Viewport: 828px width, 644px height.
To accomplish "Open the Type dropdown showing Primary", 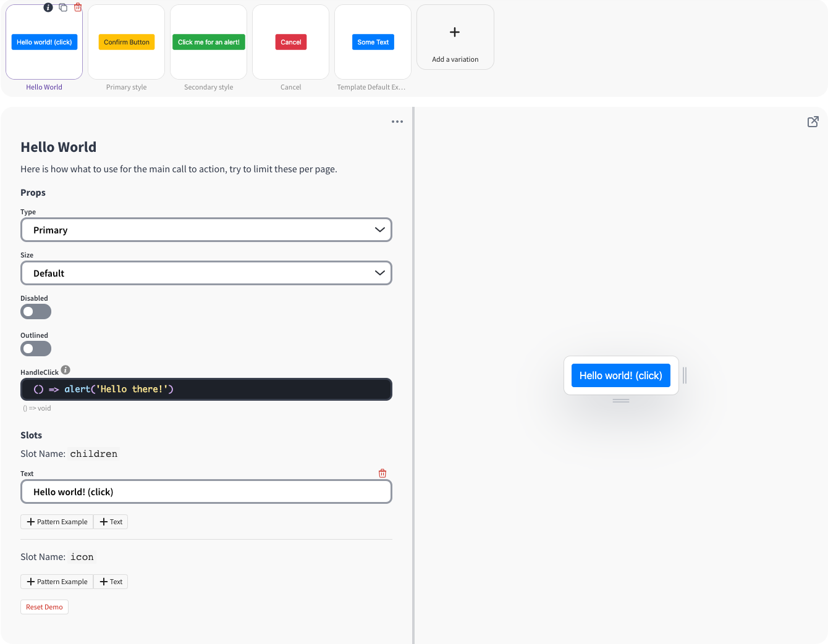I will 206,230.
